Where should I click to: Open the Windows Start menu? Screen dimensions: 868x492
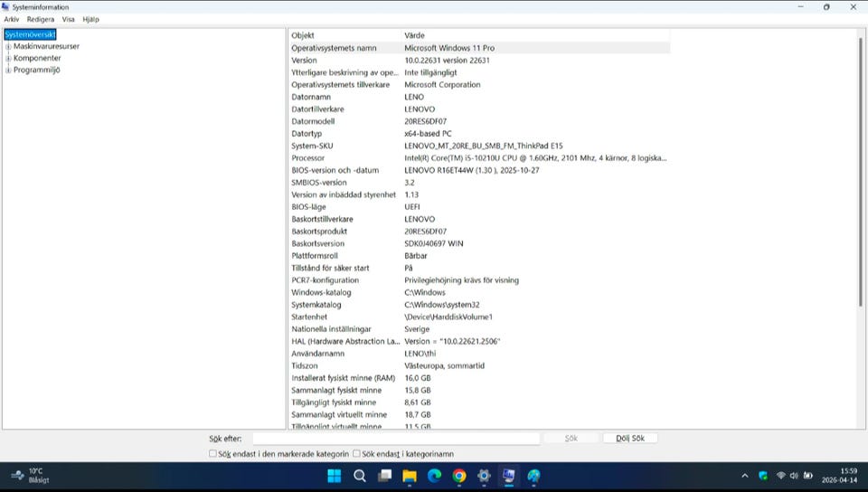[335, 476]
